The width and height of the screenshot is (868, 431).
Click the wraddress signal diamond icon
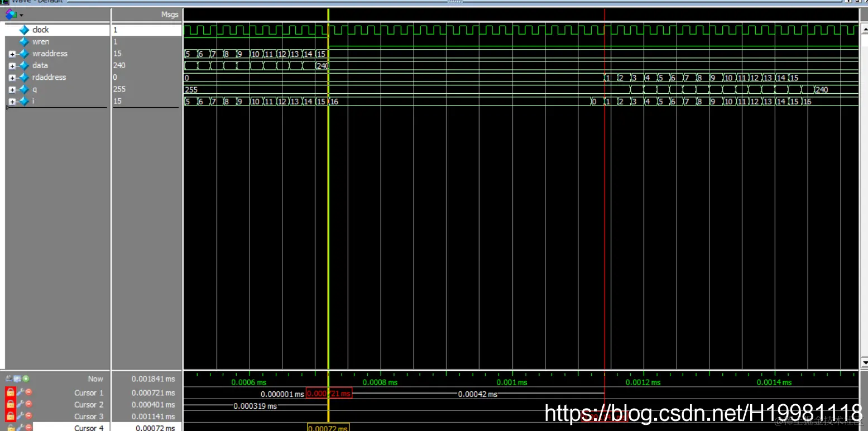[24, 54]
